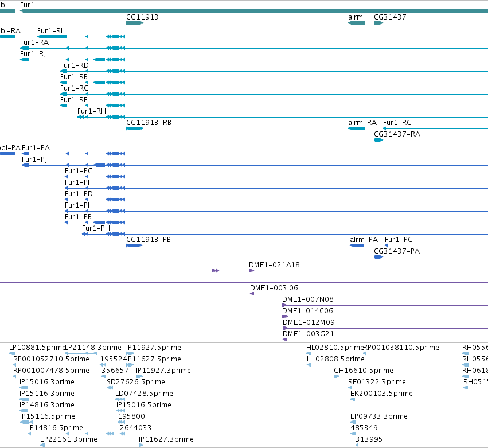Image resolution: width=488 pixels, height=448 pixels.
Task: Click the CG31437-RA transcript
Action: [x=378, y=140]
